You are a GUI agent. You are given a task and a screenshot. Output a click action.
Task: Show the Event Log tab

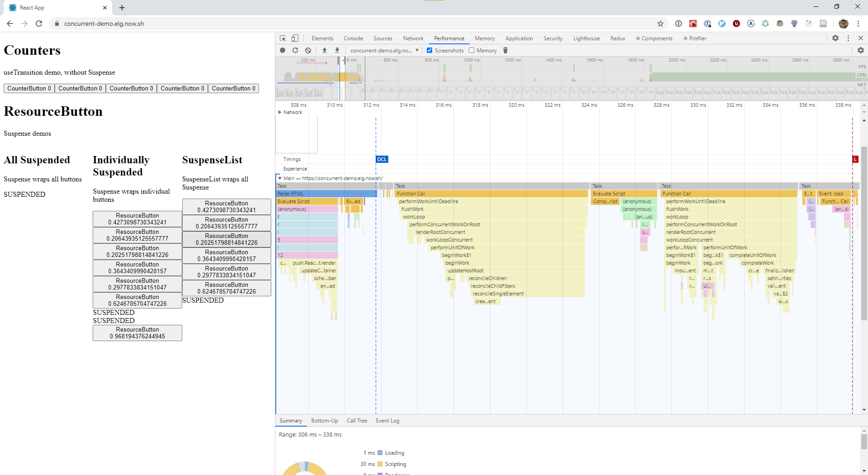coord(387,421)
